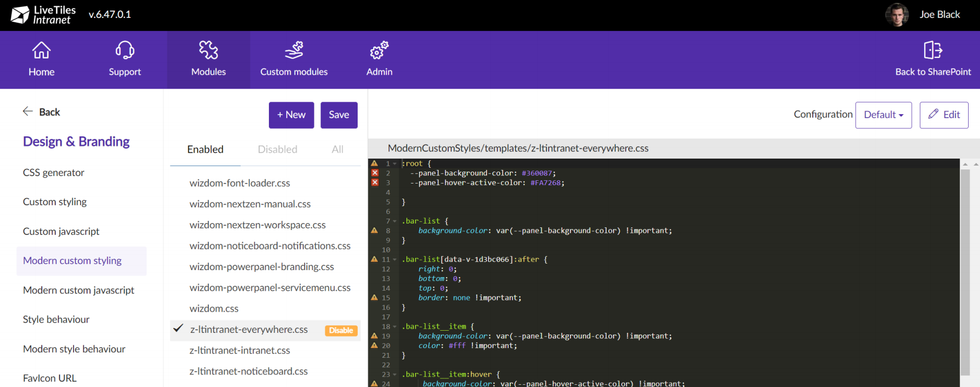Open the Support headset section
Viewport: 980px width, 387px height.
pos(125,60)
